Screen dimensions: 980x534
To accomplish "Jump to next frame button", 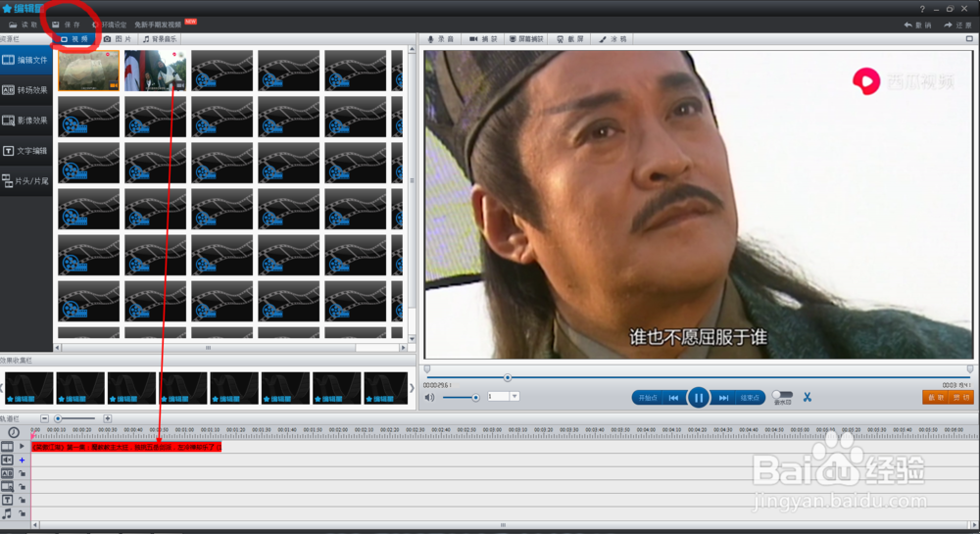I will coord(723,398).
